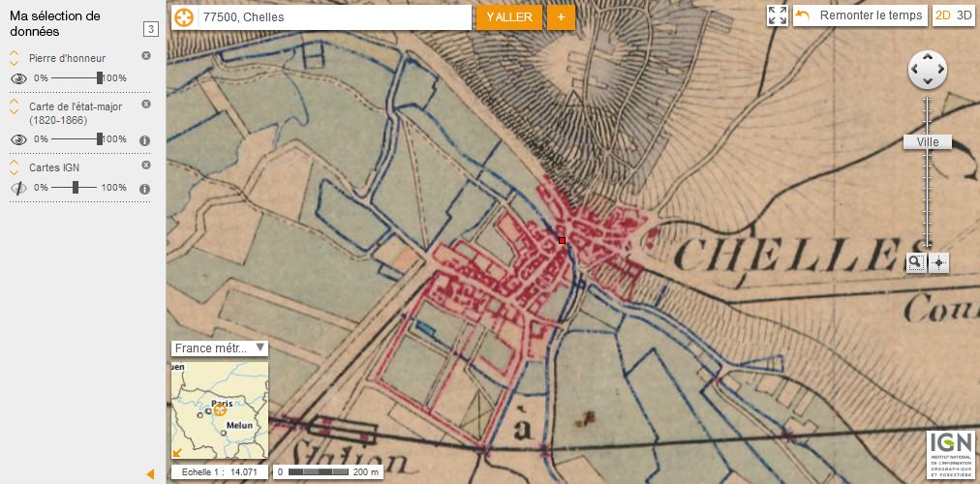Click the orange geolocation target icon

(183, 17)
